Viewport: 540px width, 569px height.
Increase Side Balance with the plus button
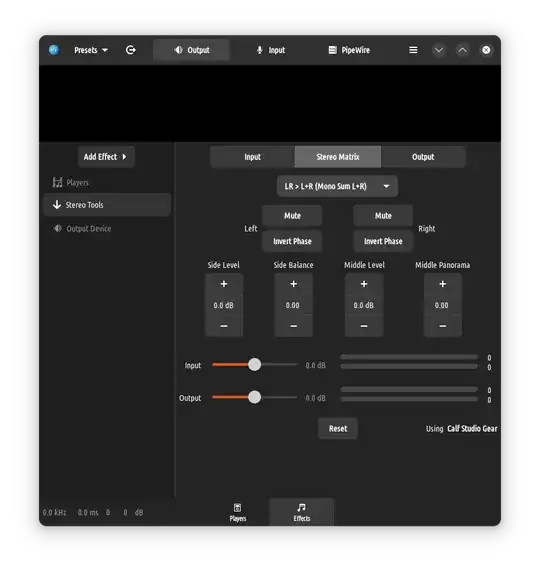(x=293, y=284)
